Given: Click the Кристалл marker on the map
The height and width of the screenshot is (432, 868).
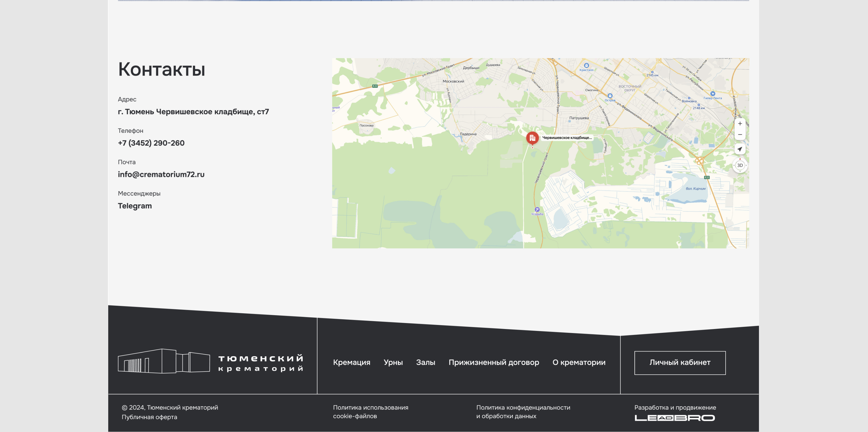Looking at the screenshot, I should click(x=586, y=66).
